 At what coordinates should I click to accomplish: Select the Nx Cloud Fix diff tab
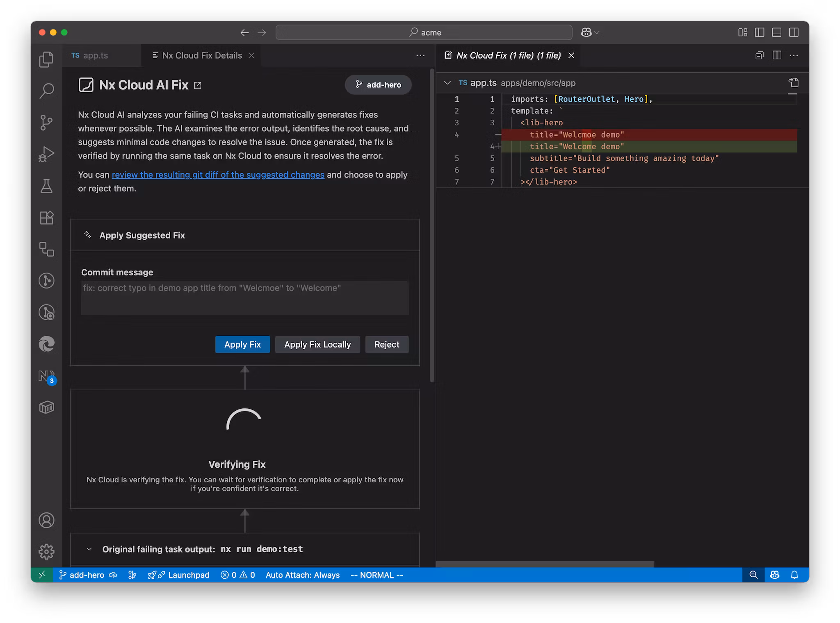(508, 55)
